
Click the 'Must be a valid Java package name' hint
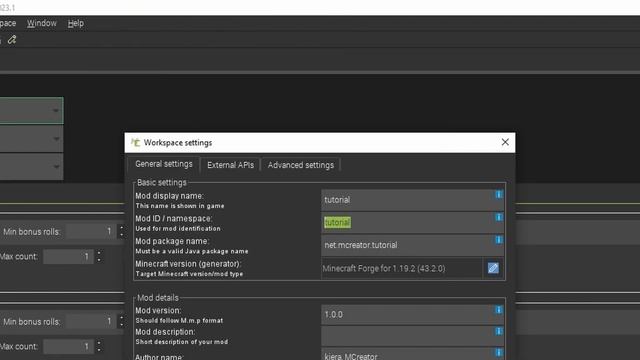[192, 251]
